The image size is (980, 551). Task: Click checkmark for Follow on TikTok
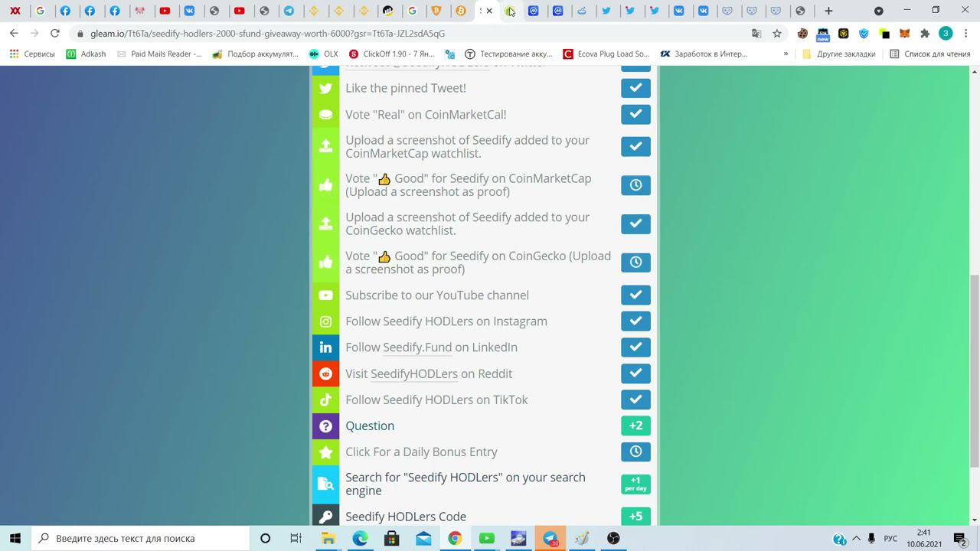pos(635,399)
